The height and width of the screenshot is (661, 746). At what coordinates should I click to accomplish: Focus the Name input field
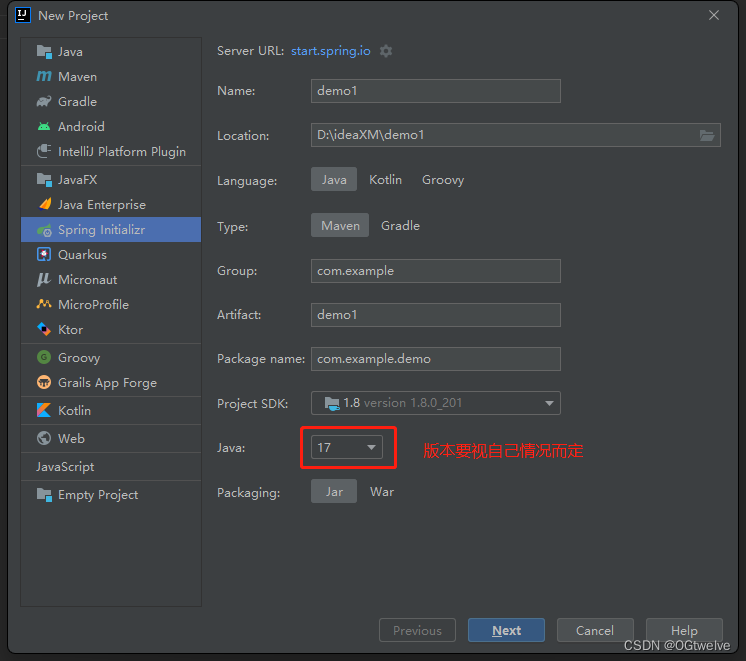435,91
